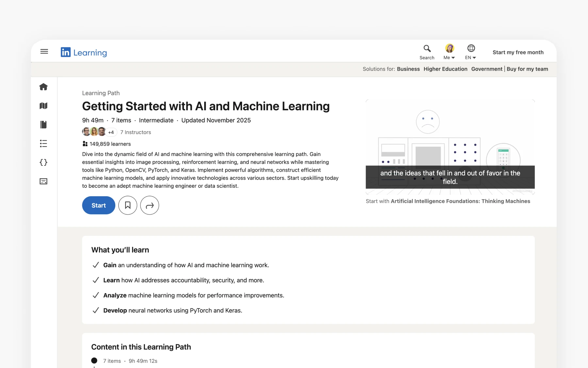This screenshot has height=368, width=588.
Task: Click the What you'll learn heading
Action: point(120,250)
